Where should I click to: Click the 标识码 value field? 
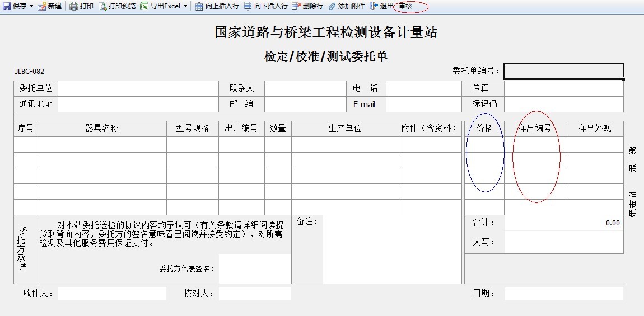564,104
